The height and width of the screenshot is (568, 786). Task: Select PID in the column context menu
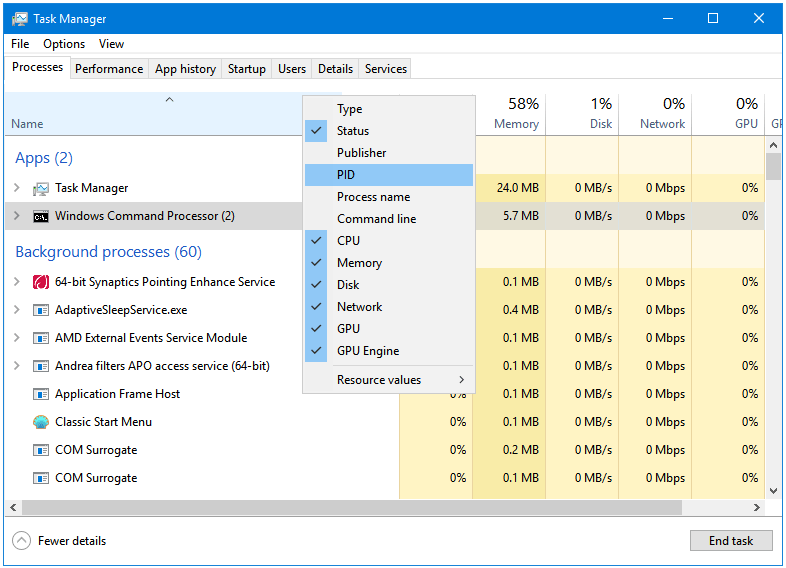click(x=389, y=175)
